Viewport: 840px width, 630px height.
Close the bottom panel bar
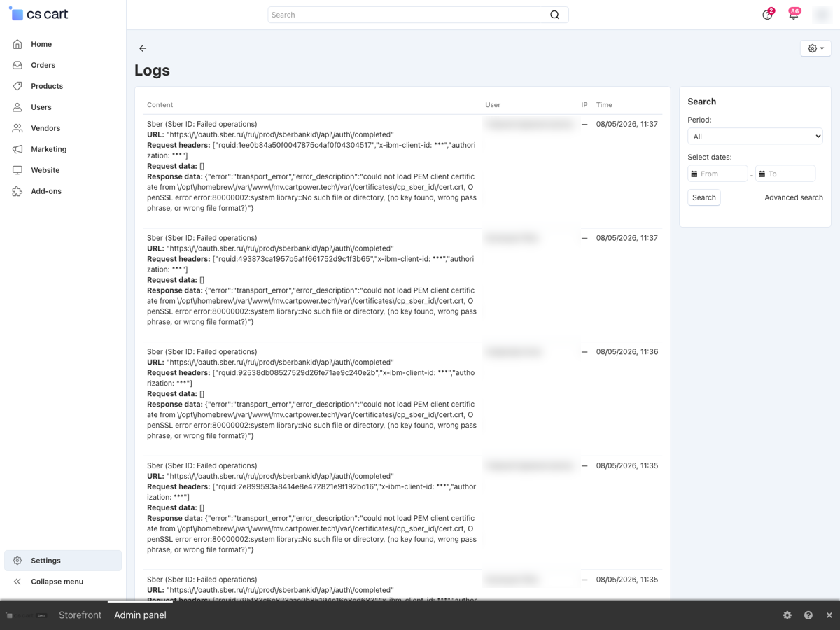tap(829, 615)
